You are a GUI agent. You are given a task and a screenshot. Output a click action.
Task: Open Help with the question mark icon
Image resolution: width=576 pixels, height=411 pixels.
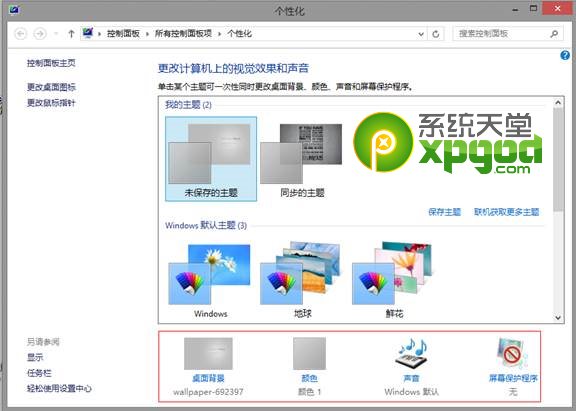565,55
